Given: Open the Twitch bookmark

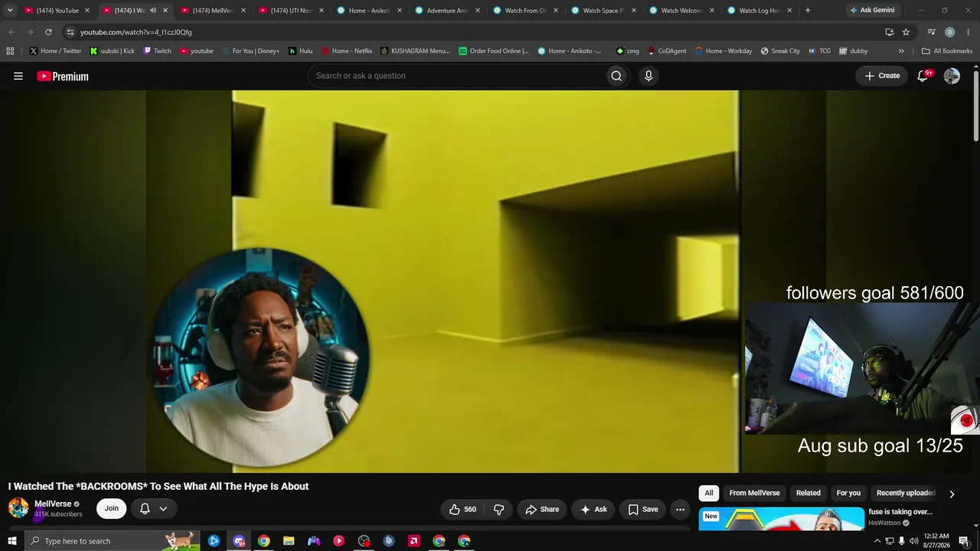Looking at the screenshot, I should 157,51.
